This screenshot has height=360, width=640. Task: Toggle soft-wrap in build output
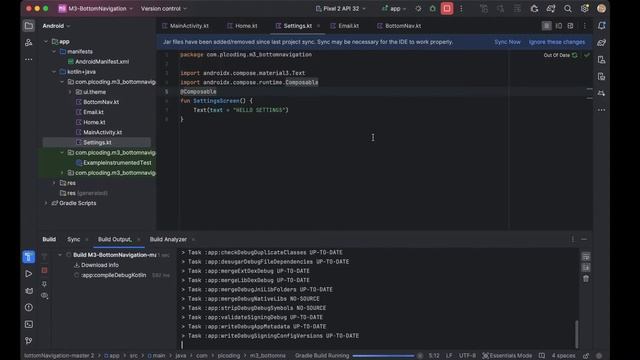coord(586,257)
